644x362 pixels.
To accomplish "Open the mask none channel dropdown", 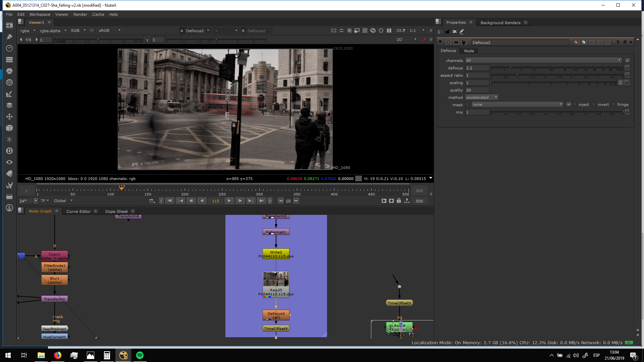I will point(517,105).
